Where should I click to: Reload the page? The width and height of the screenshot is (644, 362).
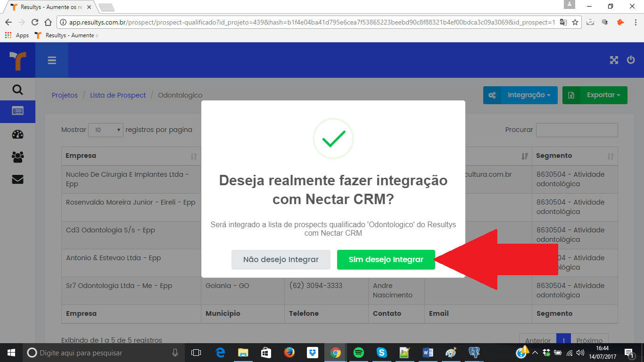coord(35,22)
